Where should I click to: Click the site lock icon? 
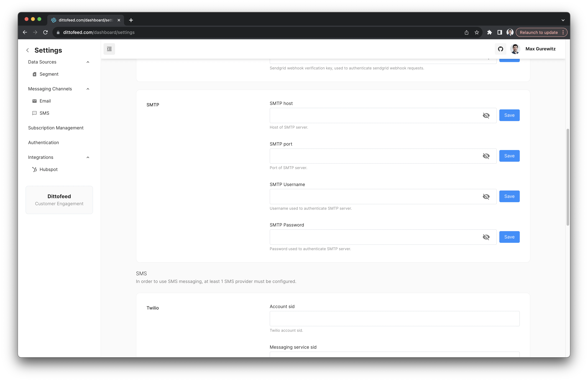[x=58, y=32]
